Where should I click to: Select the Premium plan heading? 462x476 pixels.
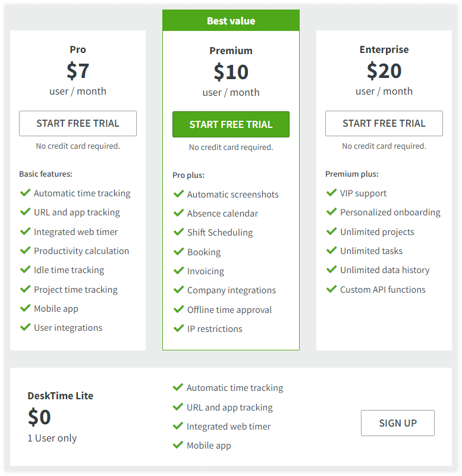coord(231,51)
